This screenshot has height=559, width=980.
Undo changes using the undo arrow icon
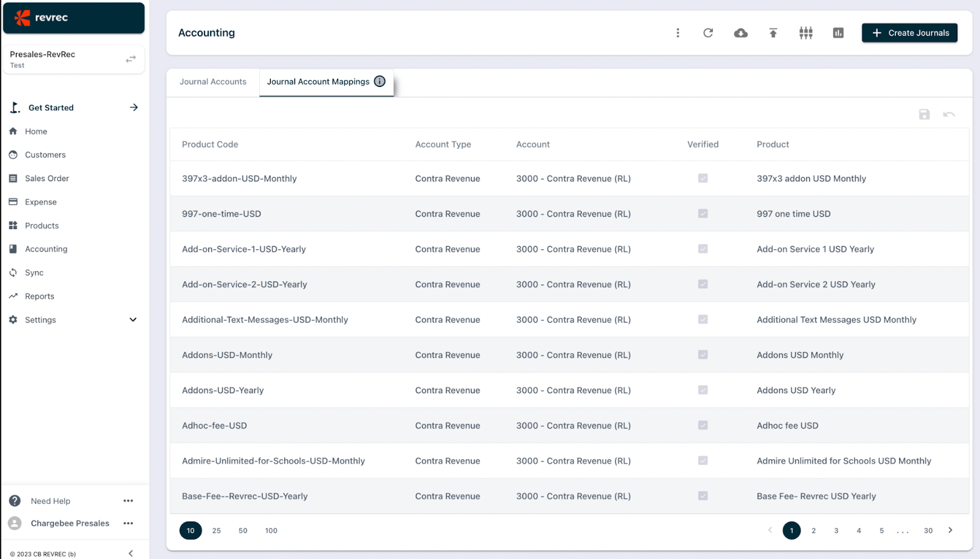pyautogui.click(x=948, y=114)
